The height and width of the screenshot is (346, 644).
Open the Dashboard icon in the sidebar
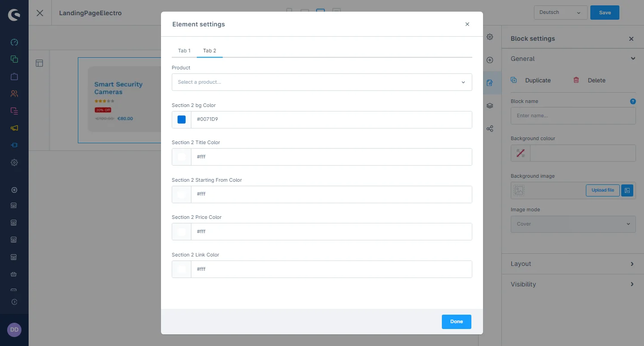pyautogui.click(x=14, y=43)
